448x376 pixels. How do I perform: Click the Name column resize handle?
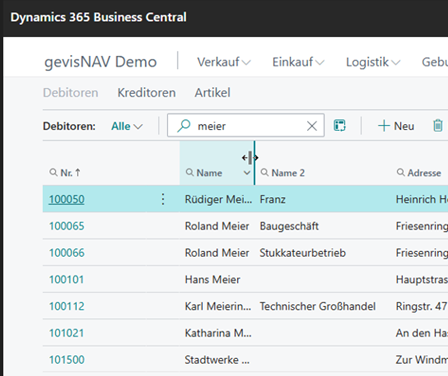tap(254, 163)
